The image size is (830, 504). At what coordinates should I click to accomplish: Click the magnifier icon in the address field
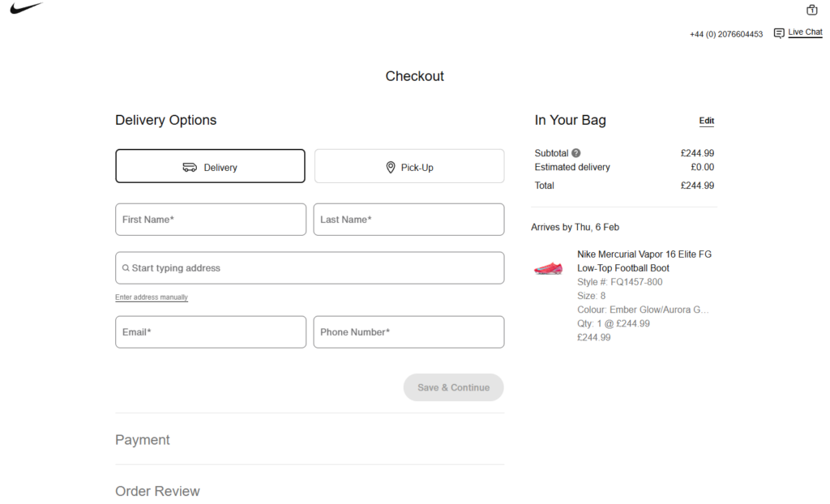pos(126,267)
